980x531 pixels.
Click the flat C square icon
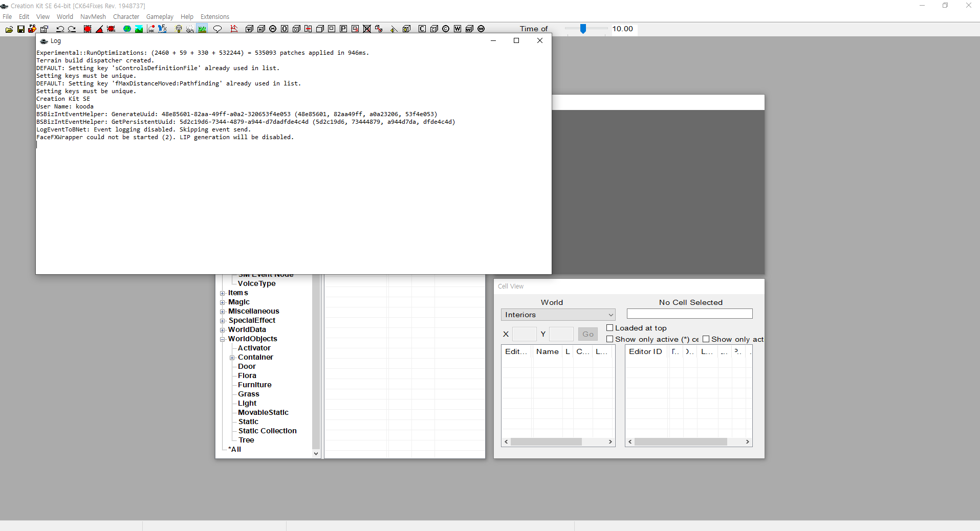point(422,29)
